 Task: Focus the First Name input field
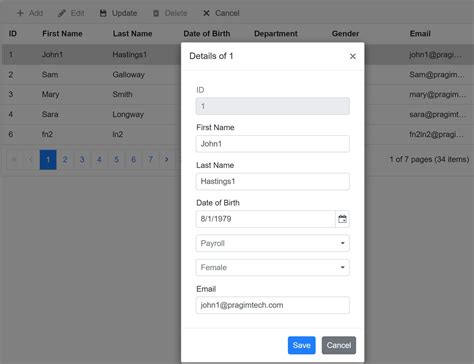(273, 144)
